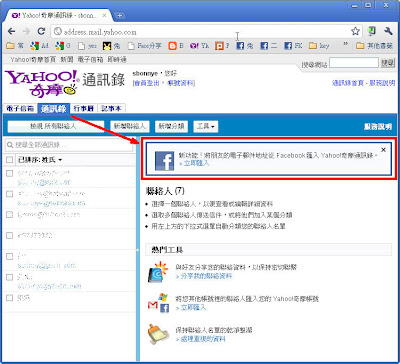Bookmark this page with the star icon
Screen dimensions: 400x364
coord(355,32)
